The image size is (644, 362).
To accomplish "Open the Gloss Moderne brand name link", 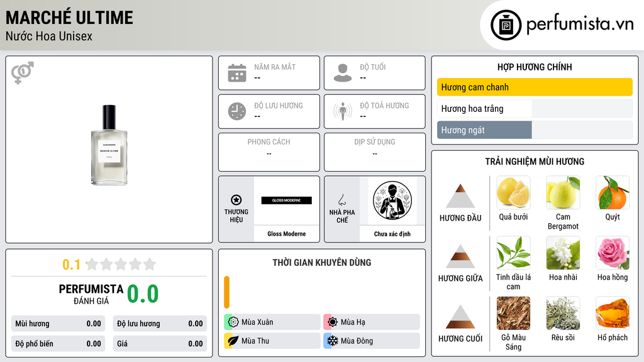I will (x=286, y=234).
